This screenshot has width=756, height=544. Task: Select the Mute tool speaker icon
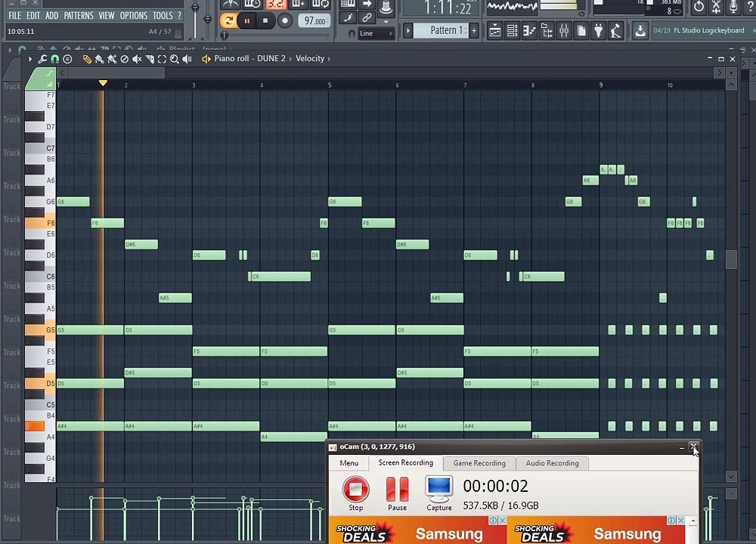coord(137,59)
